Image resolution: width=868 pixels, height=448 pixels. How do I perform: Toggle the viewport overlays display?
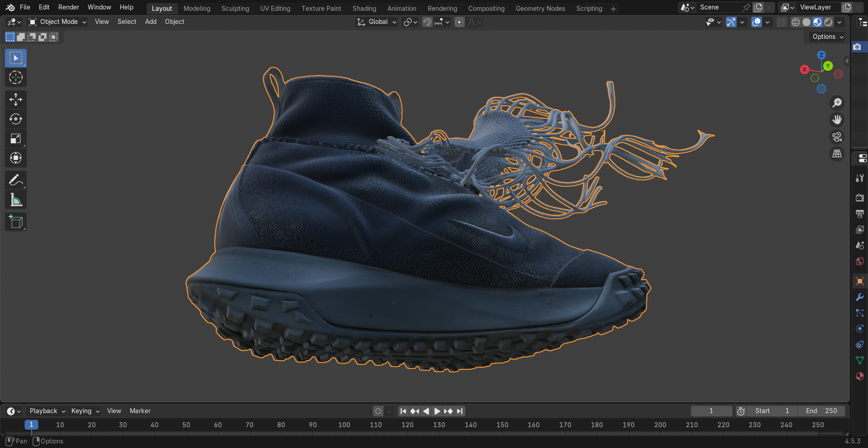coord(756,22)
